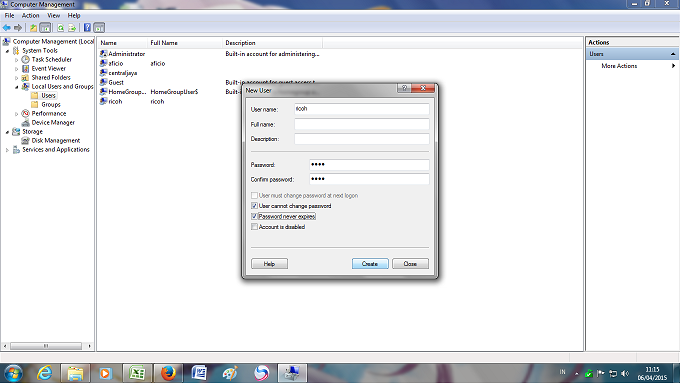Image resolution: width=681 pixels, height=383 pixels.
Task: Click the Confirm password field
Action: tap(369, 179)
